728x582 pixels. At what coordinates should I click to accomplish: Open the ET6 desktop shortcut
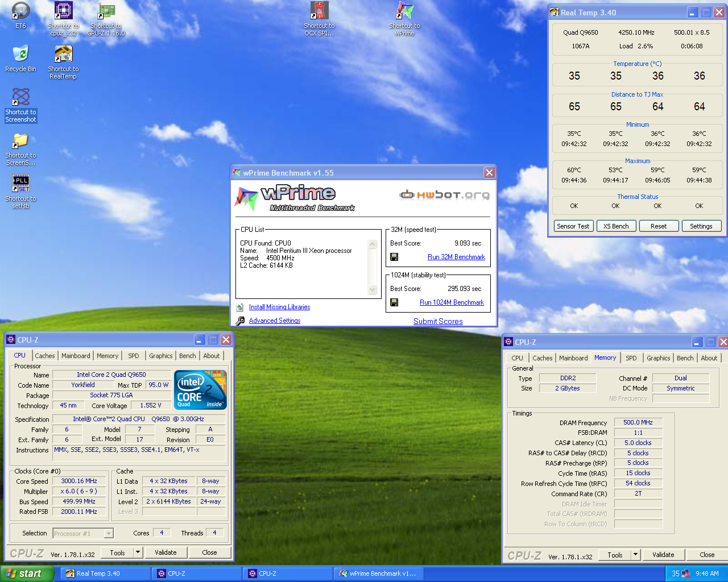(20, 11)
